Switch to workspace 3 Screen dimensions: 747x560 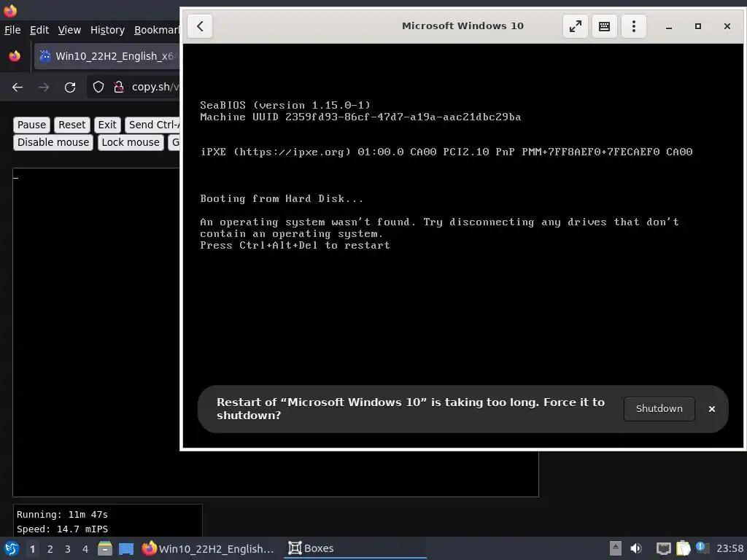click(68, 549)
